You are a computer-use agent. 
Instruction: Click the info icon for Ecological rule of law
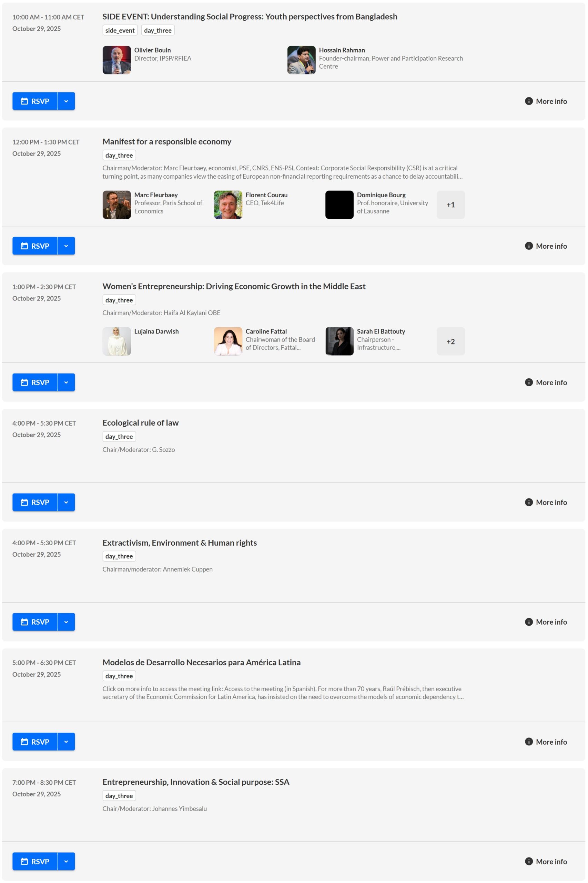528,502
